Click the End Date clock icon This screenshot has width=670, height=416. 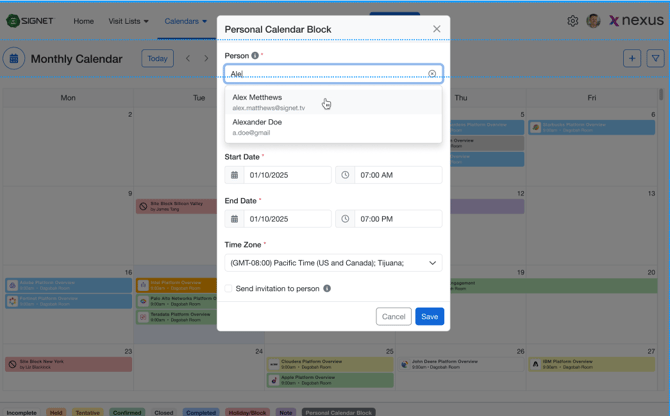pyautogui.click(x=345, y=219)
